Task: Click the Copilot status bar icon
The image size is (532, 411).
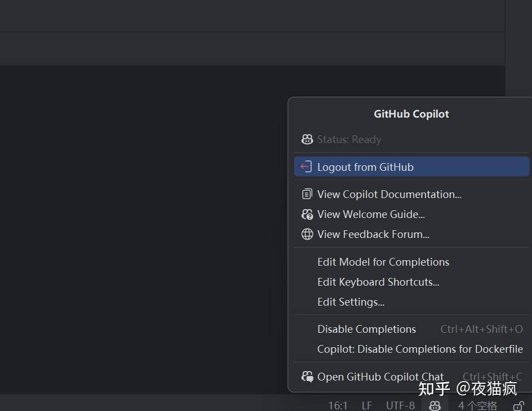Action: click(435, 405)
